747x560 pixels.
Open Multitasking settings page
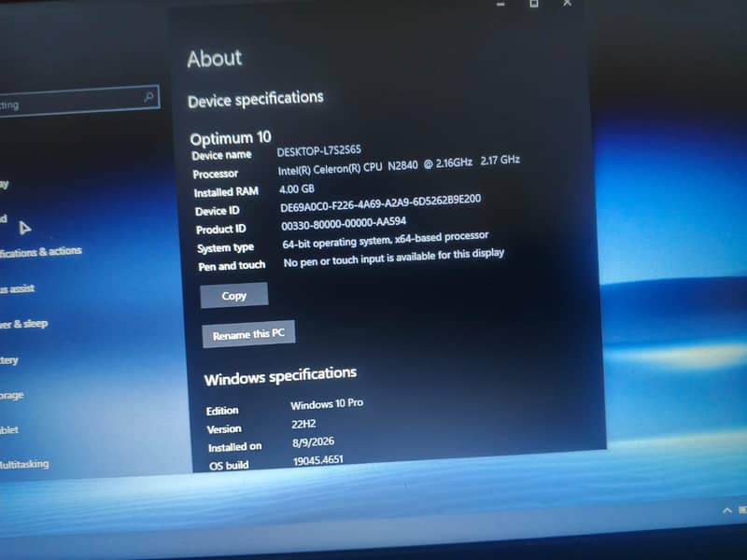pos(24,464)
